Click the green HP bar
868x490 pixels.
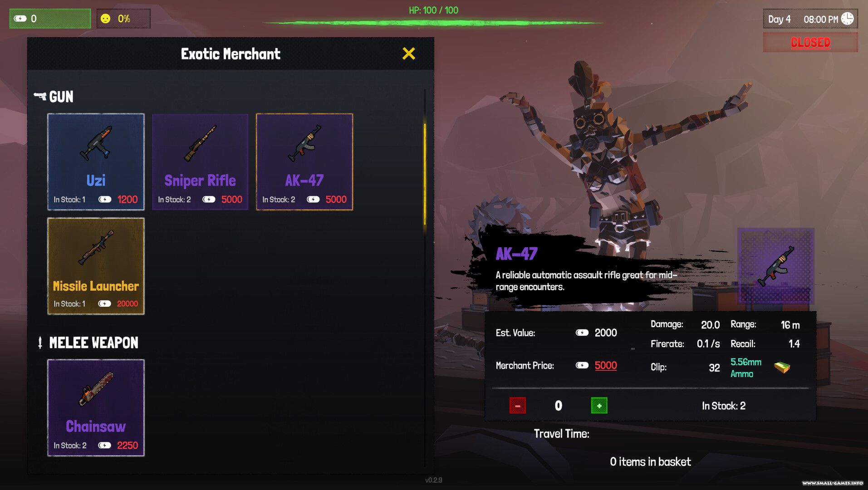[433, 23]
